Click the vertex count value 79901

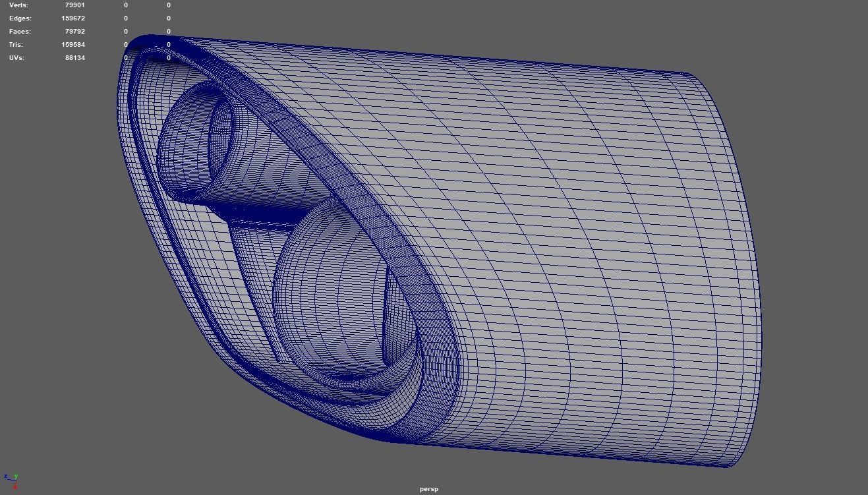[75, 5]
